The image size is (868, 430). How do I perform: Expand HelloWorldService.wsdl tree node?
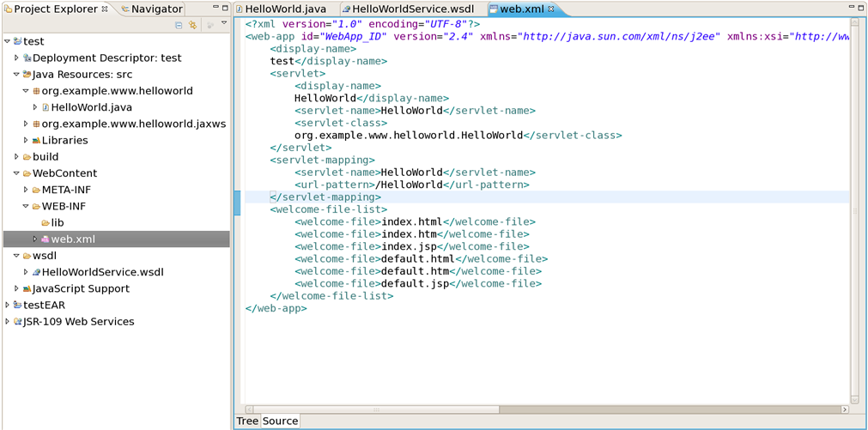pos(26,272)
